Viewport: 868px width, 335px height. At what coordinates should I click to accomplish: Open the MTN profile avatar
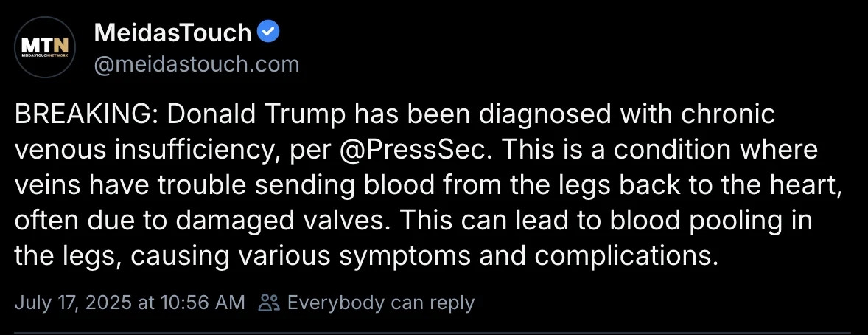tap(45, 47)
